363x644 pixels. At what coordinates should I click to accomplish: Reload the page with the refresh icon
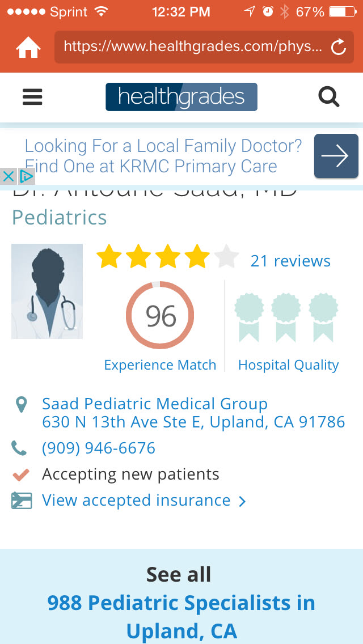point(338,47)
